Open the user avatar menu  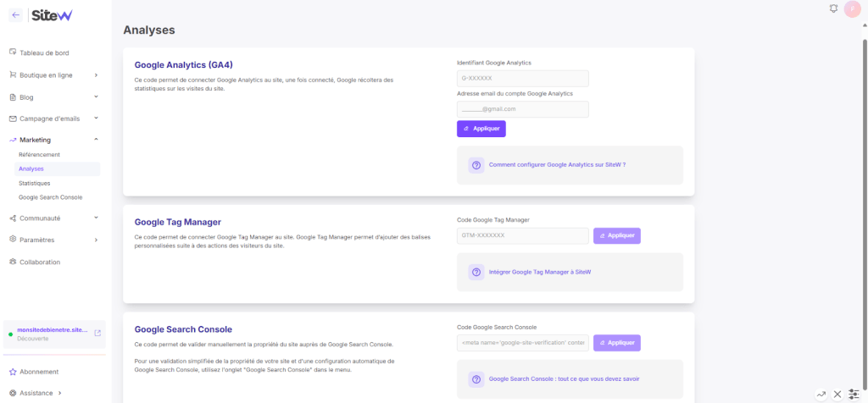coord(853,8)
